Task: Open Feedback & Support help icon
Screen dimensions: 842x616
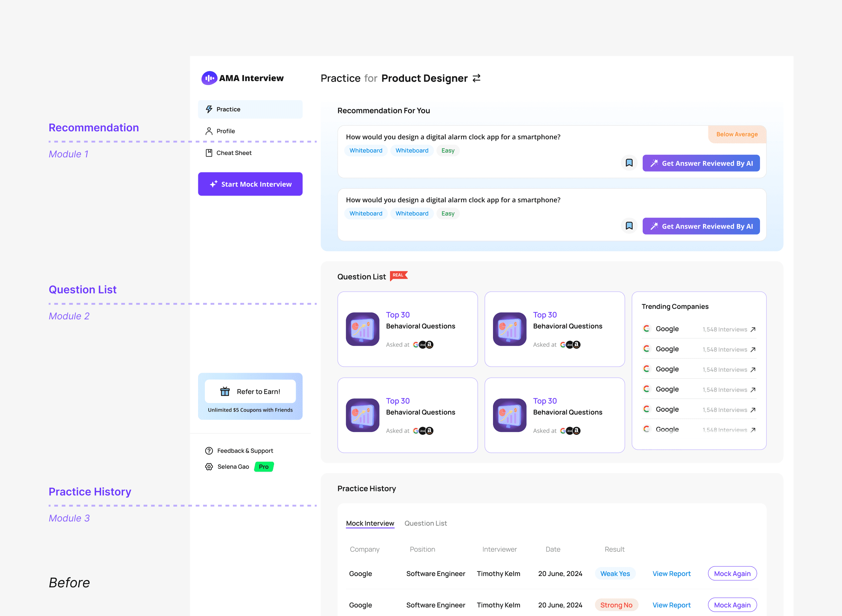Action: (x=209, y=451)
